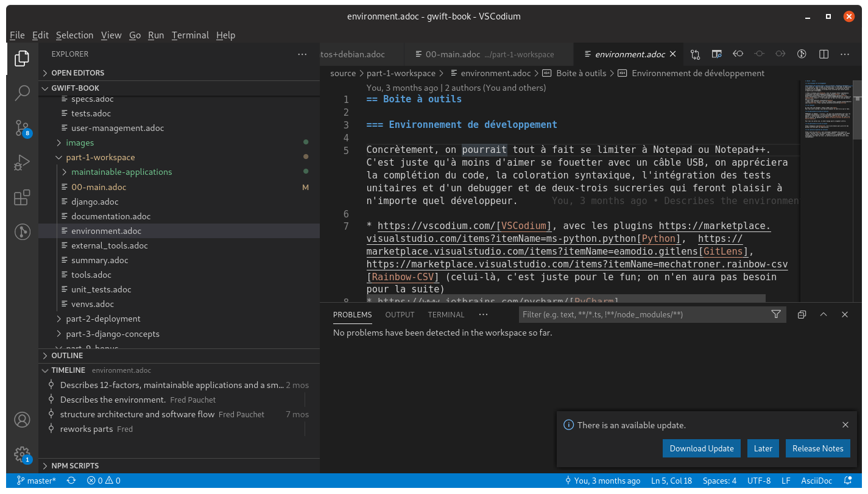Click errors and warnings count in status bar
868x494 pixels.
[104, 481]
